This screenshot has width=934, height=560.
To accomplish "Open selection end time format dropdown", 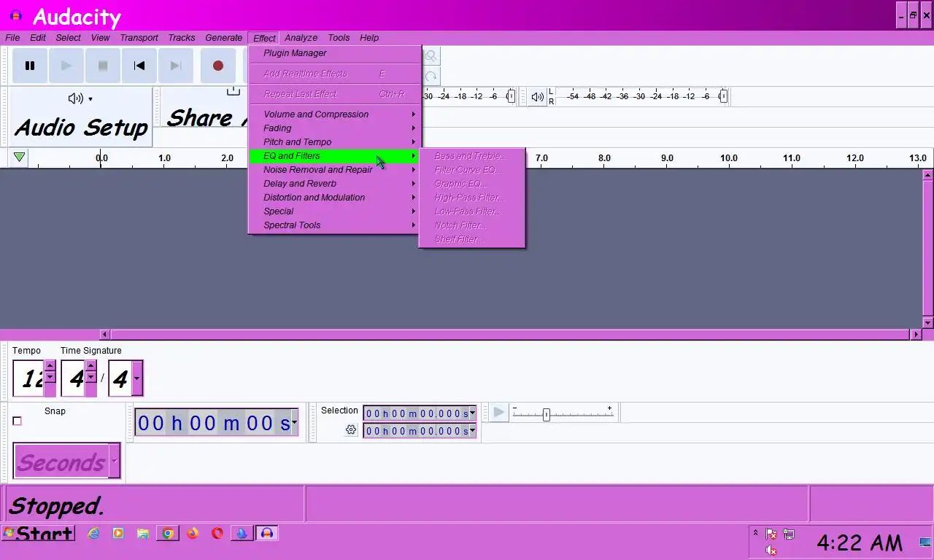I will 472,431.
